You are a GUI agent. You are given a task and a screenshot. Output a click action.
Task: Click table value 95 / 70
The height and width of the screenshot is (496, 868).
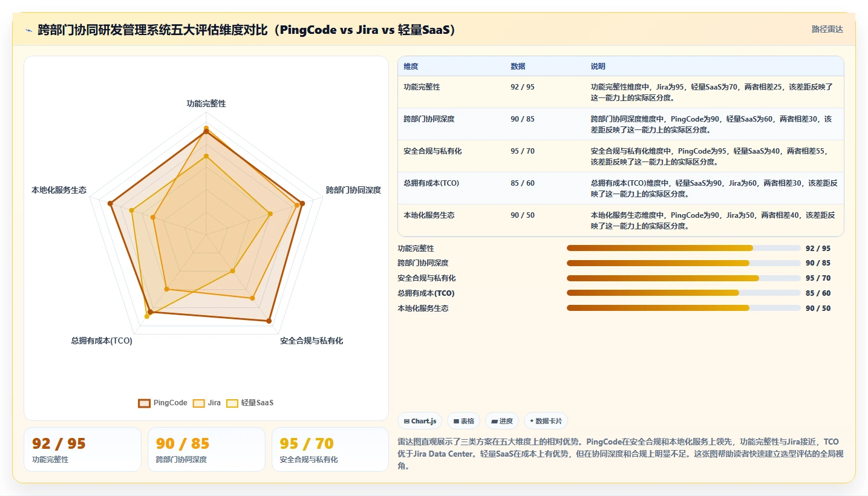523,151
